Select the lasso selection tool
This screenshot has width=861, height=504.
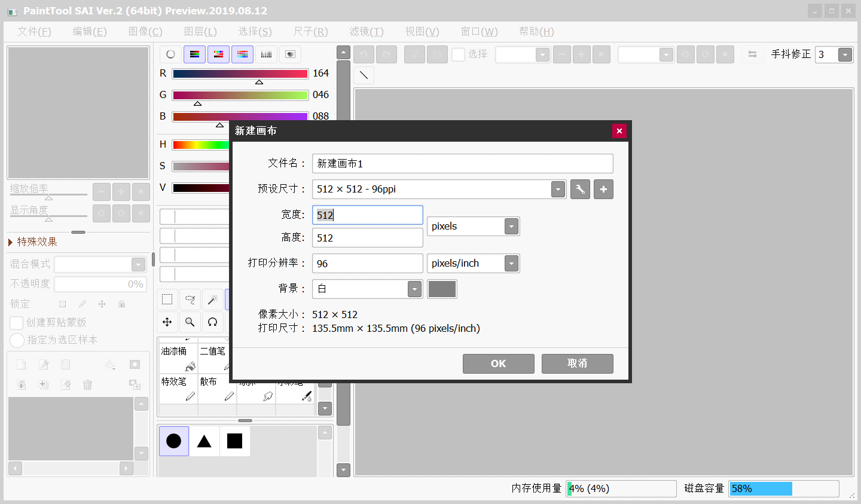point(190,300)
